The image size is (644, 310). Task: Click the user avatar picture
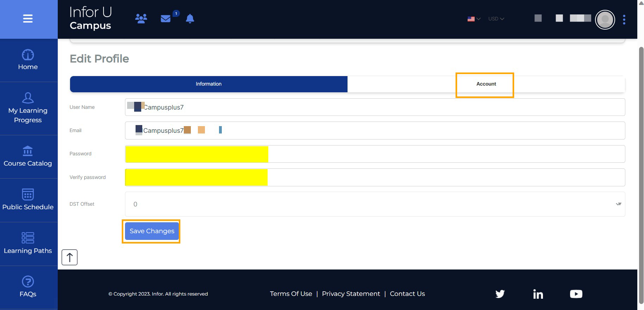[605, 20]
